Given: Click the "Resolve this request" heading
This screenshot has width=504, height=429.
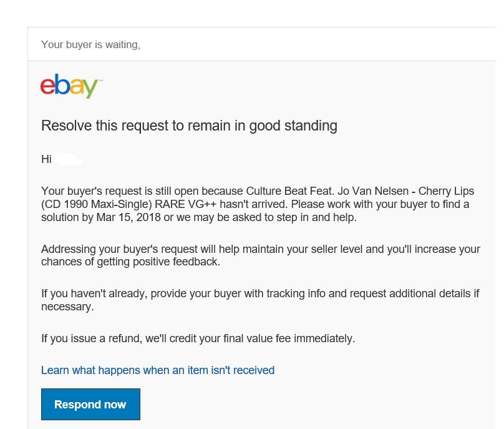Looking at the screenshot, I should tap(188, 126).
